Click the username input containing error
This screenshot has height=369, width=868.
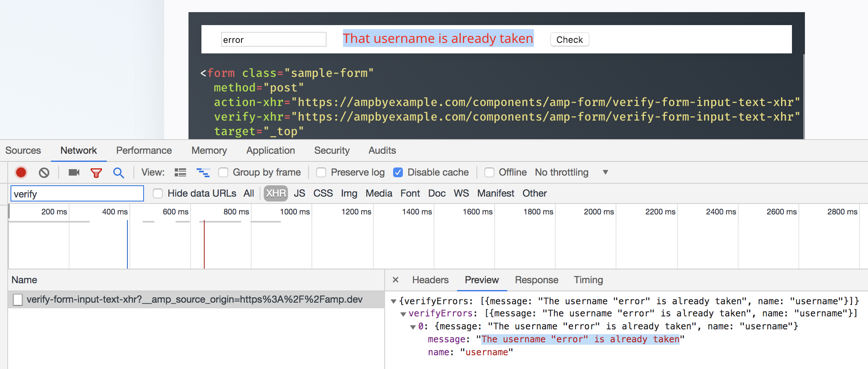pos(273,39)
